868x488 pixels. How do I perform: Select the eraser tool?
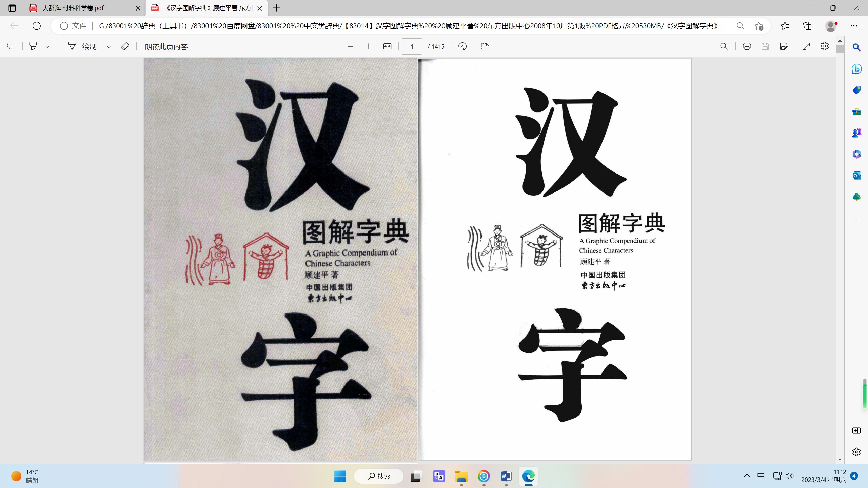(125, 46)
